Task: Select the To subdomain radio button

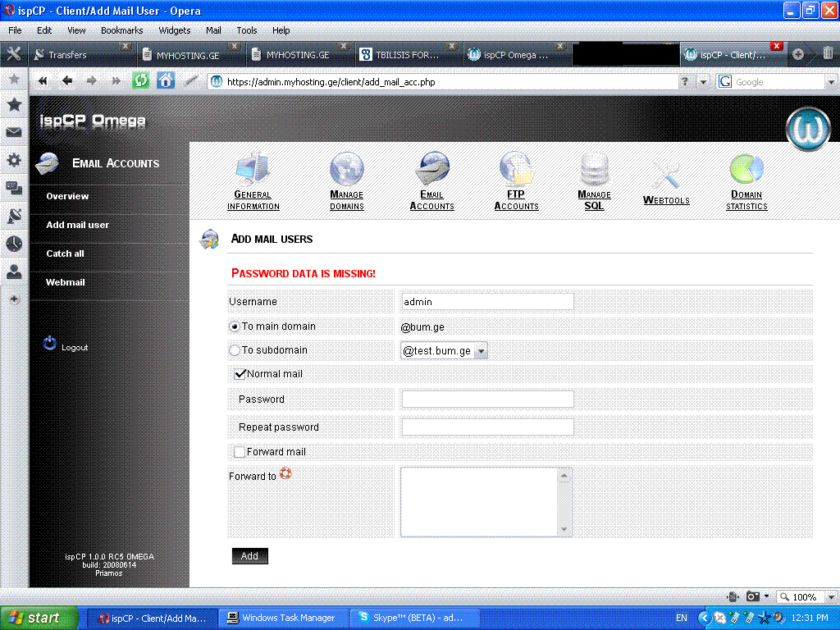Action: (234, 350)
